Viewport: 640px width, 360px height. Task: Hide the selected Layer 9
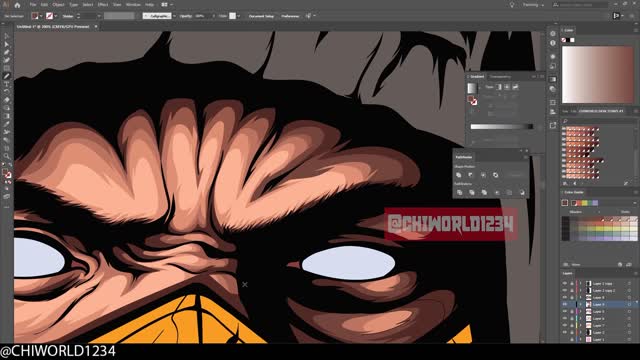coord(565,304)
